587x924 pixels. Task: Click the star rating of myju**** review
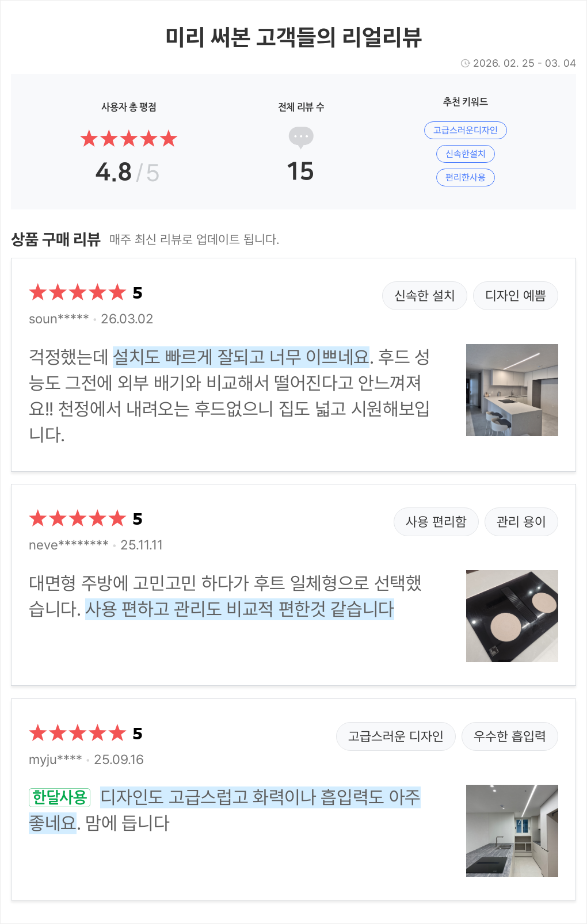(77, 734)
